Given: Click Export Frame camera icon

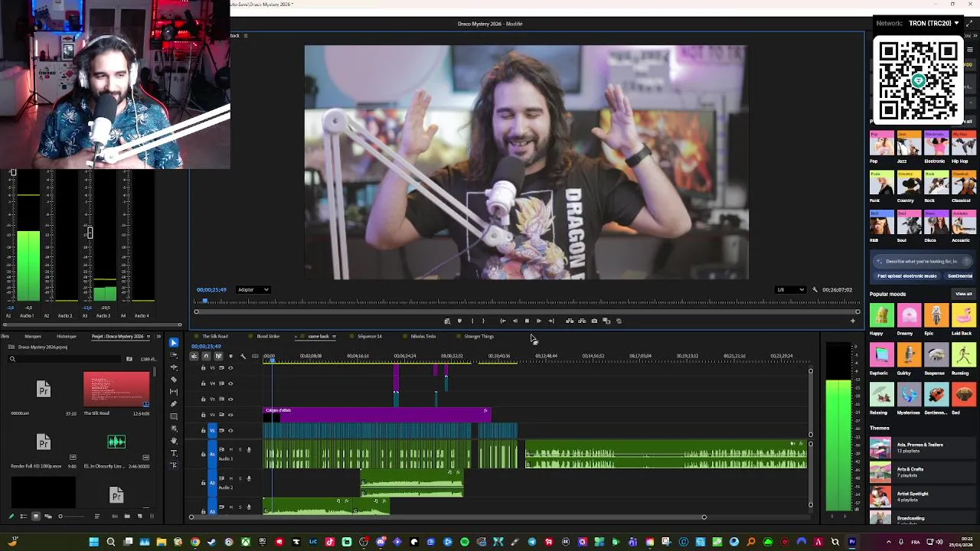Looking at the screenshot, I should 594,321.
